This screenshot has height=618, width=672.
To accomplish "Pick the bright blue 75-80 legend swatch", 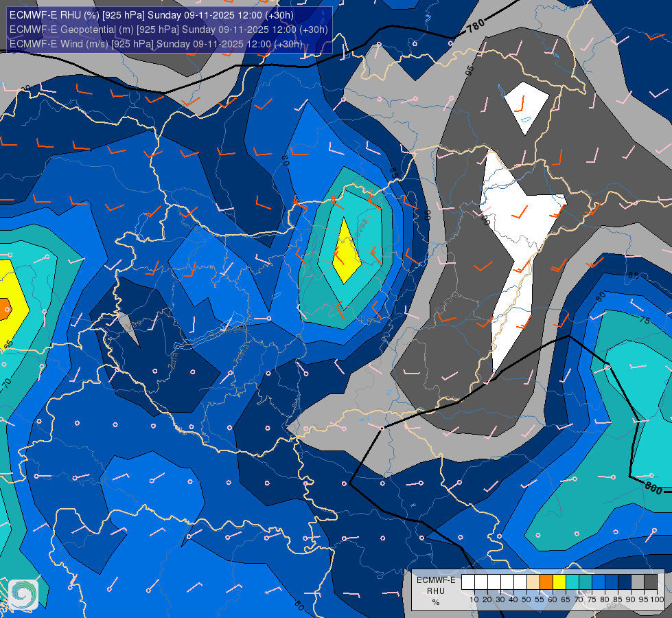I will [x=599, y=582].
